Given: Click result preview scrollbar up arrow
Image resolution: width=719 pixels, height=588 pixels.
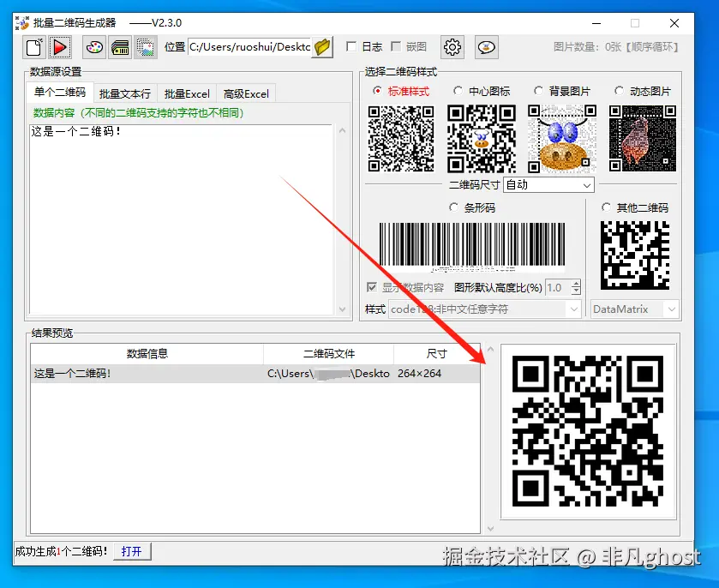Looking at the screenshot, I should [490, 350].
